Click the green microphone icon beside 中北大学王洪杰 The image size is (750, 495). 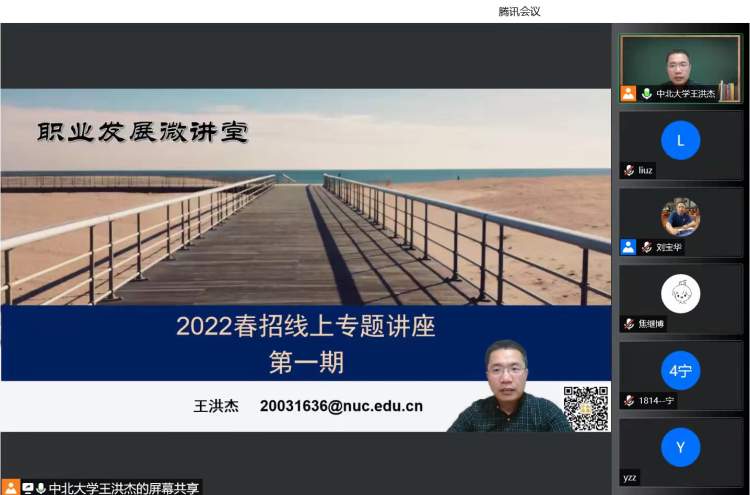pos(647,94)
